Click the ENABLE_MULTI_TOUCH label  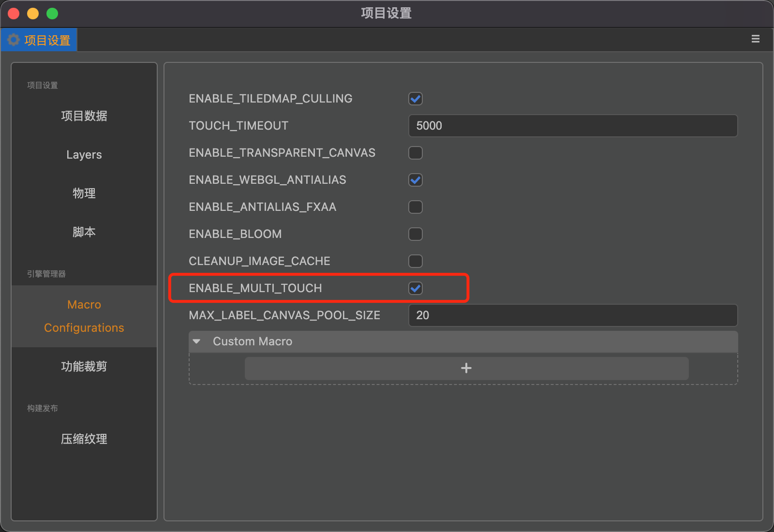(x=255, y=288)
